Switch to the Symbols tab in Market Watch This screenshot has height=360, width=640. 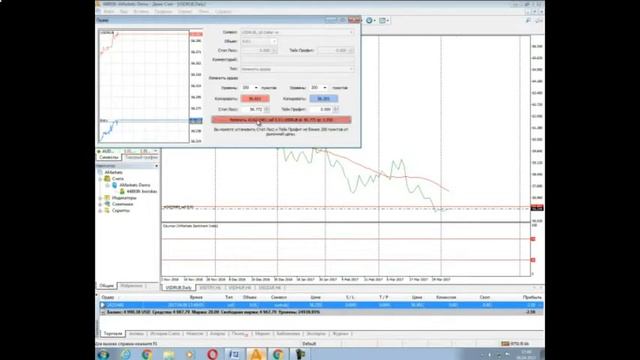click(x=109, y=157)
